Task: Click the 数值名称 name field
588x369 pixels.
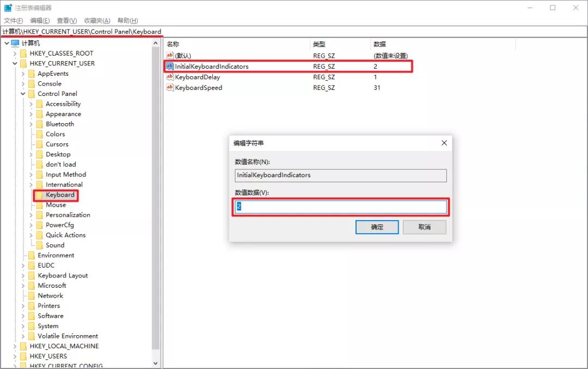Action: (x=341, y=176)
